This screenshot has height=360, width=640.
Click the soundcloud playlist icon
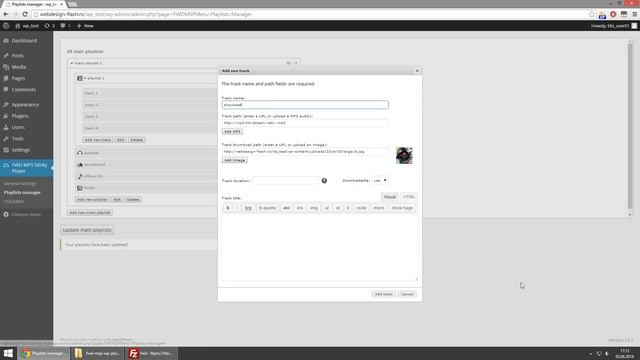80,164
